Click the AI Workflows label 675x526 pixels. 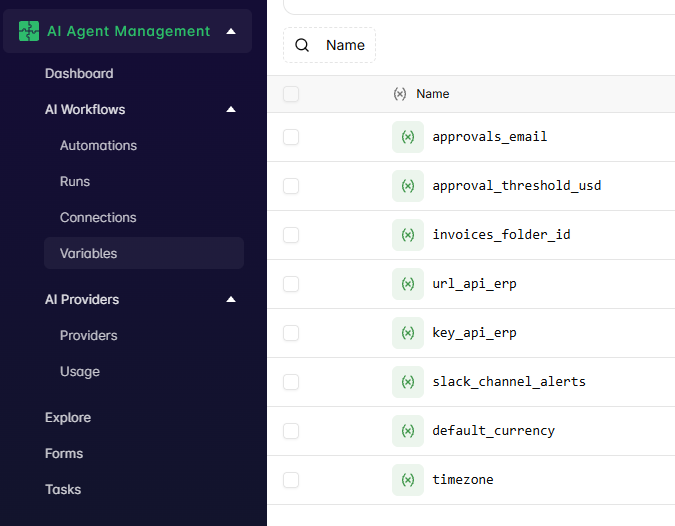tap(85, 109)
